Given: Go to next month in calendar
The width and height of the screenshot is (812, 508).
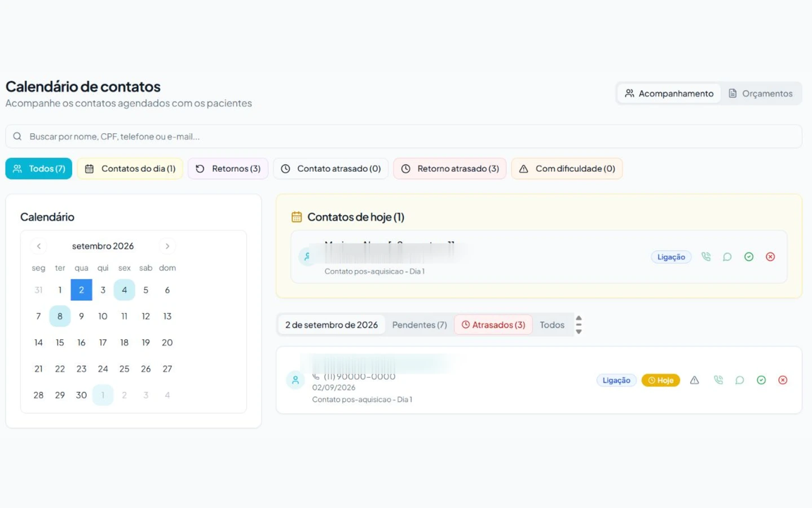Looking at the screenshot, I should pos(167,246).
